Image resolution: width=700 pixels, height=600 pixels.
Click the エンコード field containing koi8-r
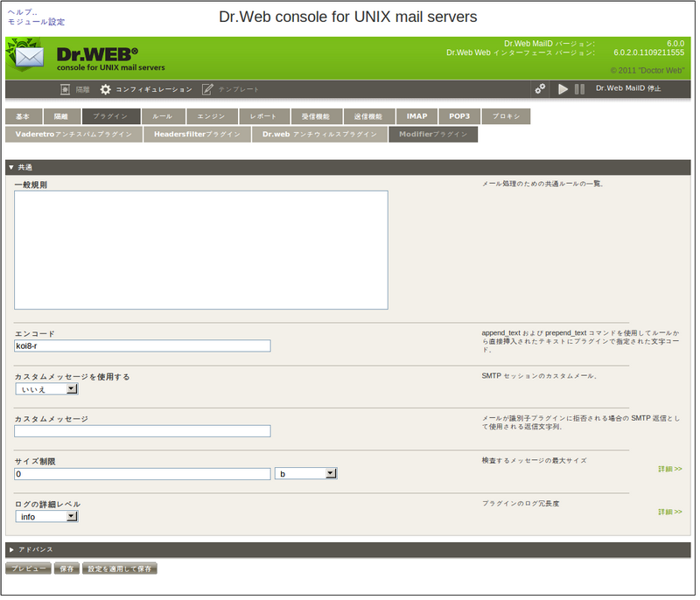(143, 346)
